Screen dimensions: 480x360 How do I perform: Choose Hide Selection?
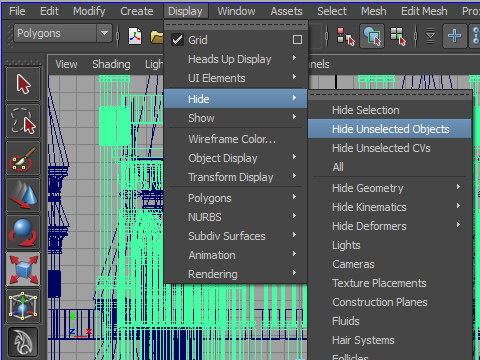[390, 110]
